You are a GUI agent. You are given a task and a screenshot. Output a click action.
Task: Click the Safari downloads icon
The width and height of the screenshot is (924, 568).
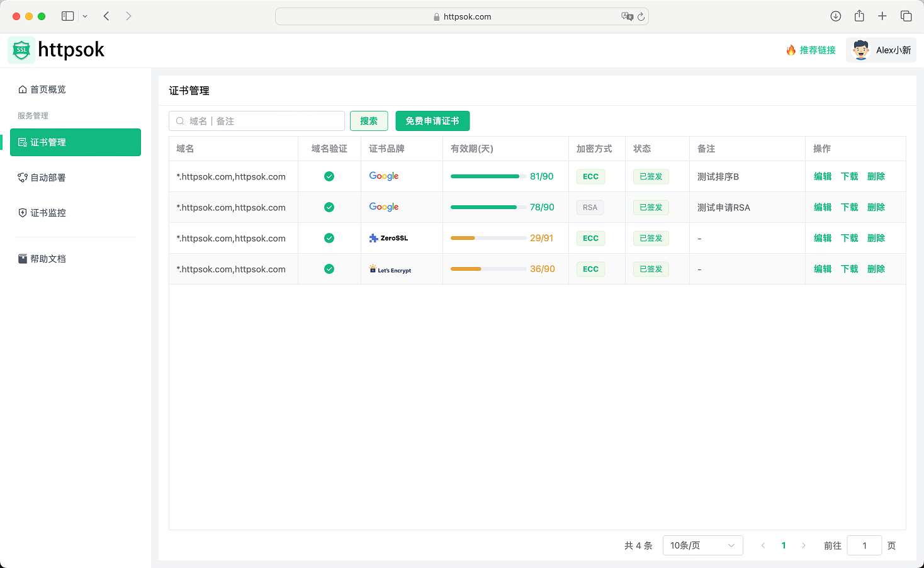(835, 16)
